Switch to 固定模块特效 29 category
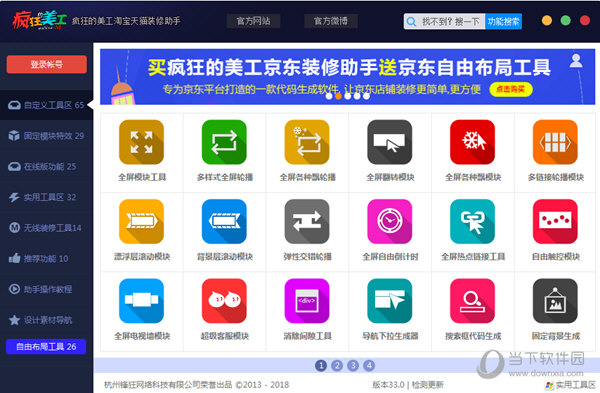The height and width of the screenshot is (393, 600). tap(46, 136)
